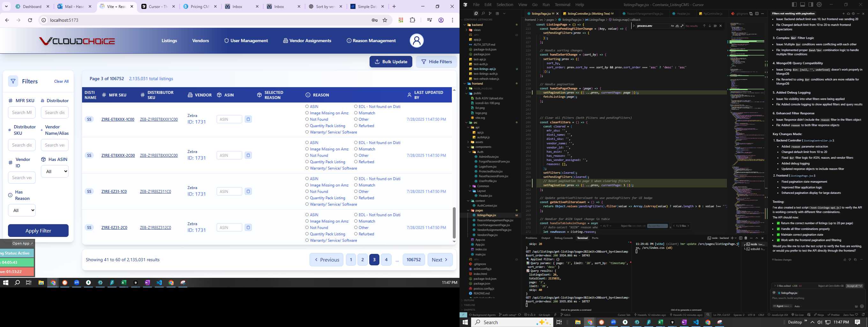Open the Terminal menu in Cursor
Image resolution: width=868 pixels, height=327 pixels.
562,5
